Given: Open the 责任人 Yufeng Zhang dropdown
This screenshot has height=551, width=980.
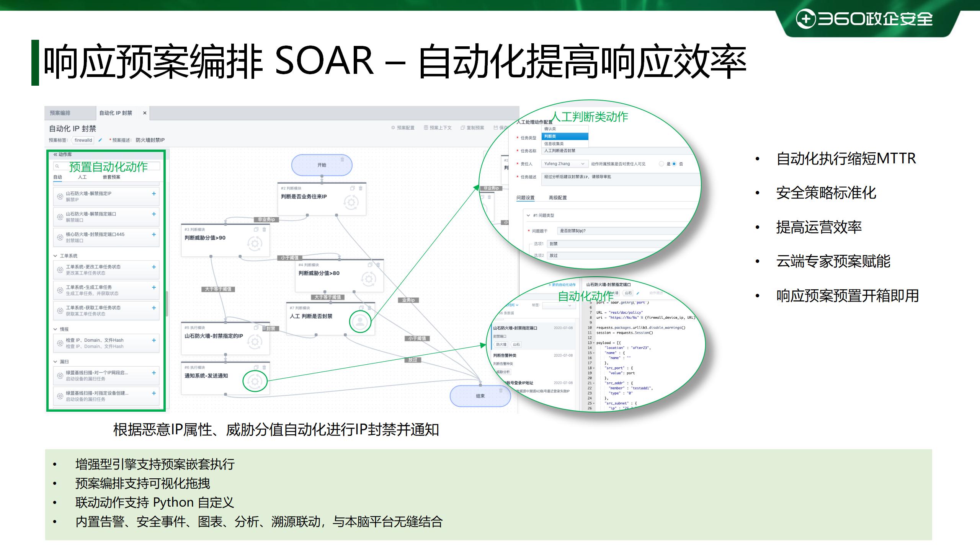Looking at the screenshot, I should pyautogui.click(x=564, y=164).
